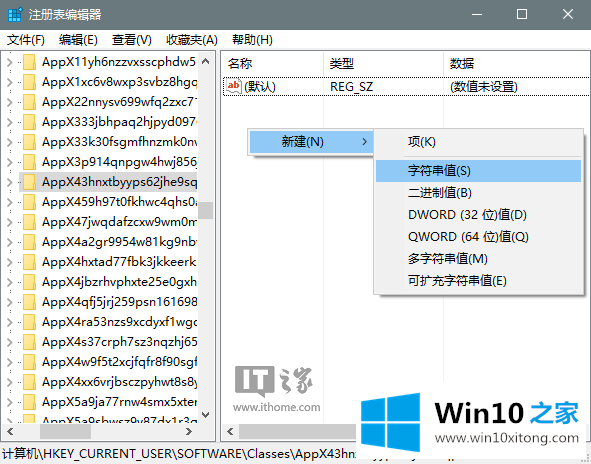Click the folder icon of AppX4a2gr9954w81kg9nb

pyautogui.click(x=29, y=242)
